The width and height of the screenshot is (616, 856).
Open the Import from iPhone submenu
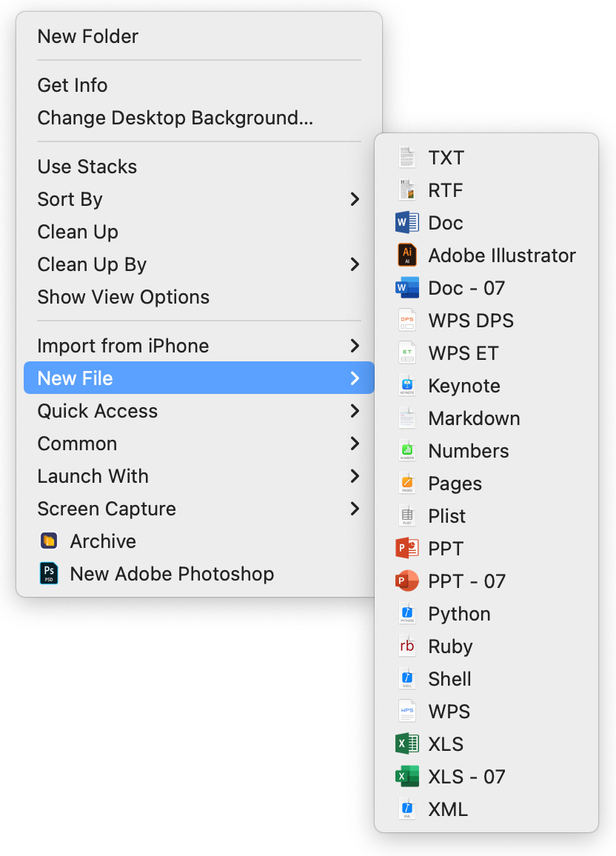pyautogui.click(x=355, y=346)
